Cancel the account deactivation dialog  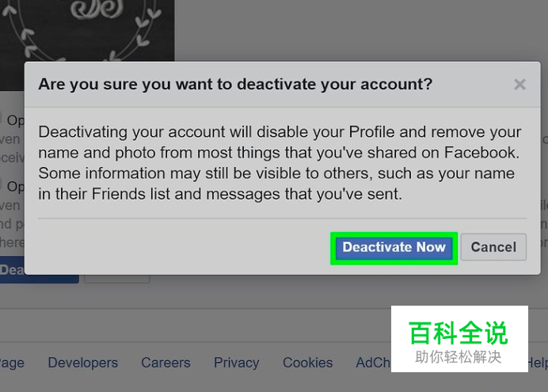click(x=493, y=247)
